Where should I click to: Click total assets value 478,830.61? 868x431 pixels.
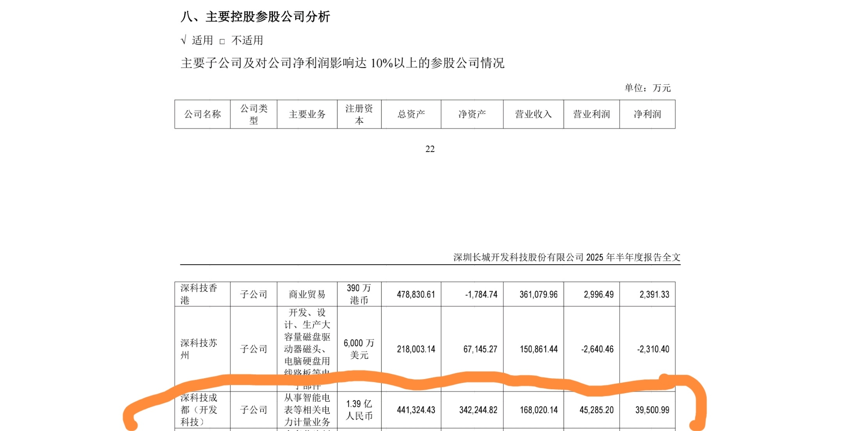[416, 295]
